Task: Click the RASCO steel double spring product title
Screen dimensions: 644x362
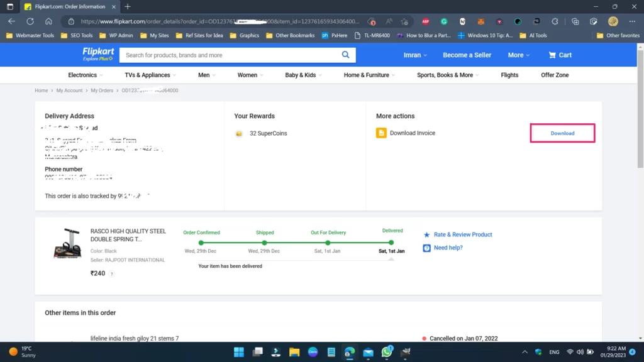Action: (128, 235)
